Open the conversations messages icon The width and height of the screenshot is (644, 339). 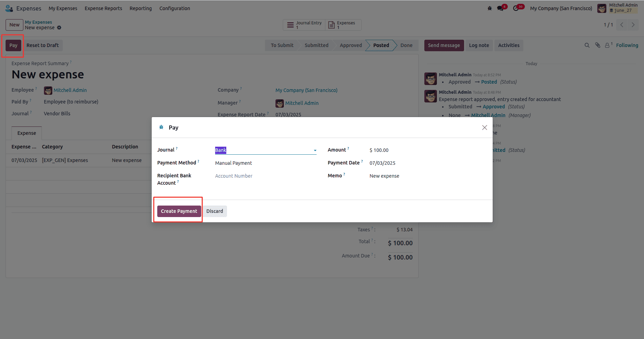click(x=501, y=8)
